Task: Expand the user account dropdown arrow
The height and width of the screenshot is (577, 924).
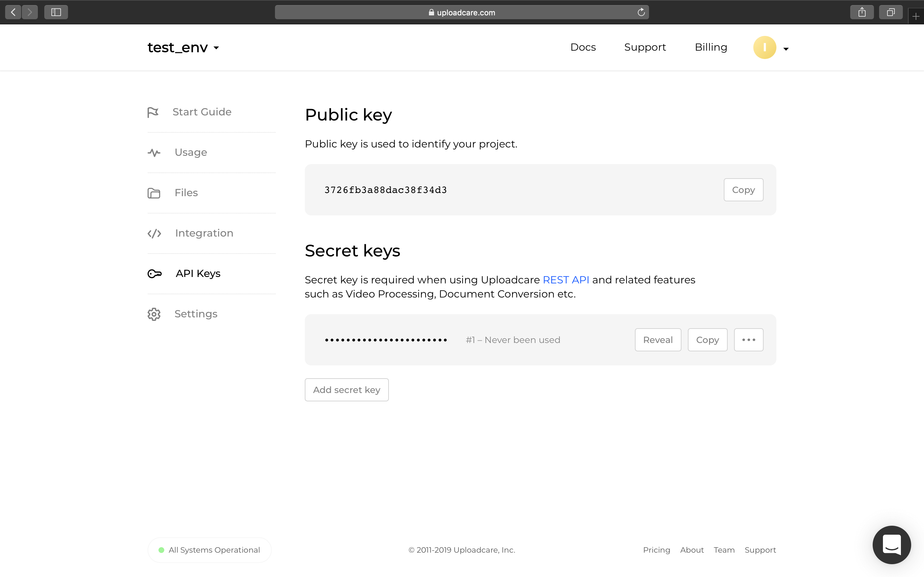Action: (786, 47)
